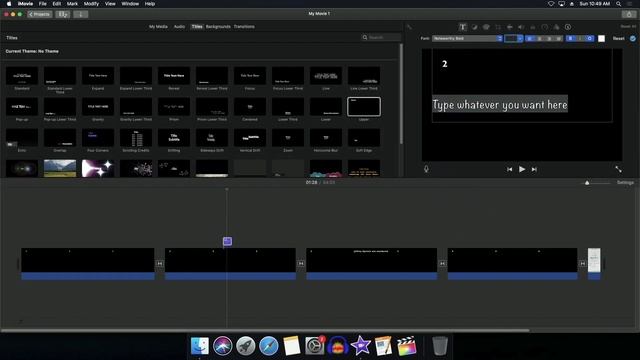Open the Font name dropdown
The image size is (640, 360).
467,38
